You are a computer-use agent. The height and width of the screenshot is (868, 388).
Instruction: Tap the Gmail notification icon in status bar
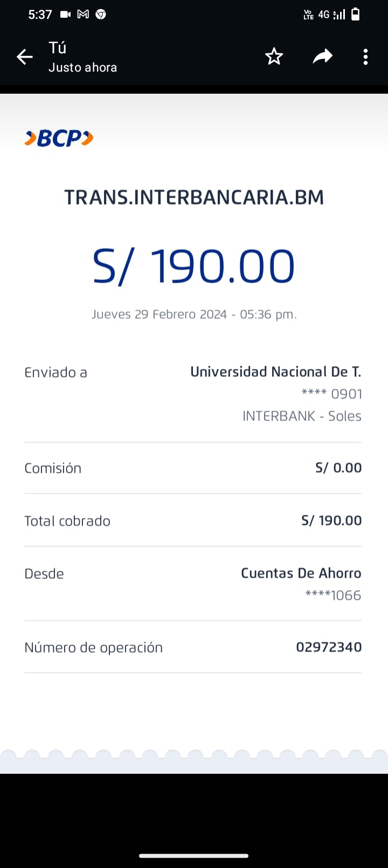tap(83, 15)
